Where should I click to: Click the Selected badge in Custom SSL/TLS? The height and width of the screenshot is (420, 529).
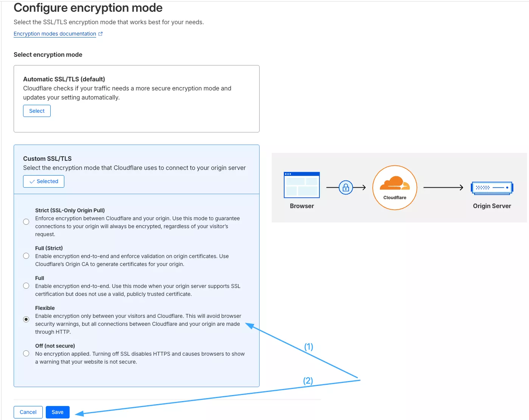(44, 181)
